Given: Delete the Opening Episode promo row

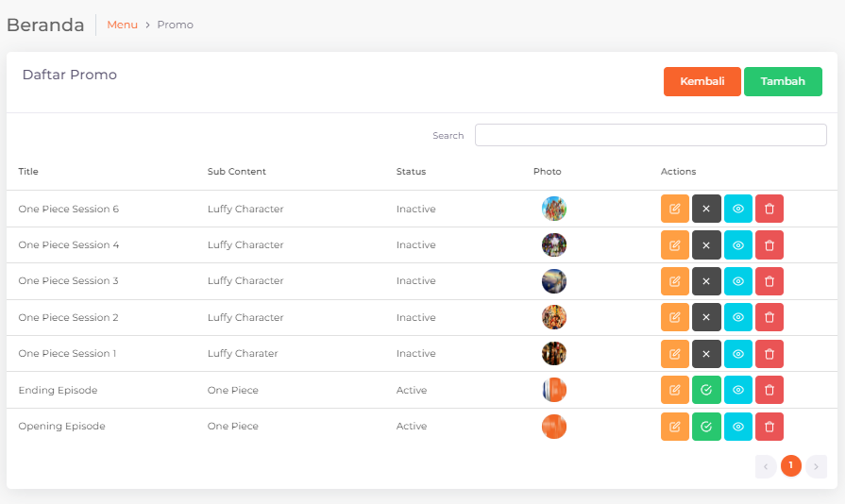Looking at the screenshot, I should point(769,427).
